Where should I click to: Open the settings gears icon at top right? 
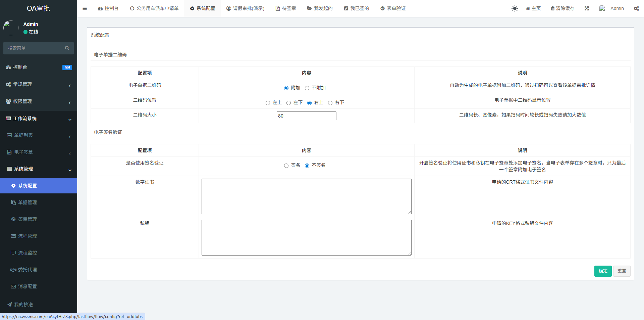(636, 8)
